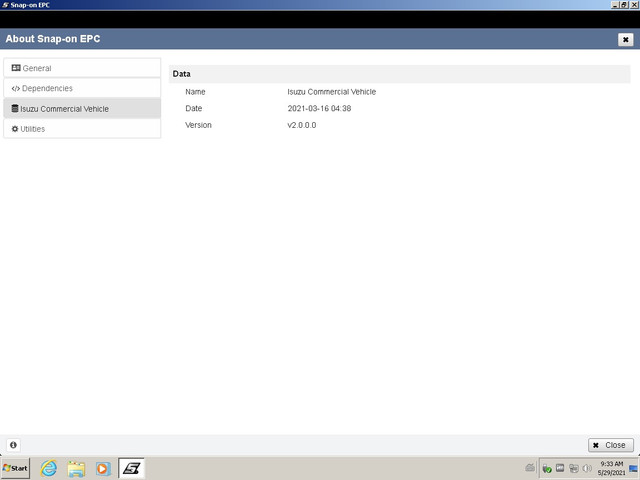This screenshot has height=480, width=640.
Task: Click the About Snap-on EPC heading
Action: click(x=53, y=39)
